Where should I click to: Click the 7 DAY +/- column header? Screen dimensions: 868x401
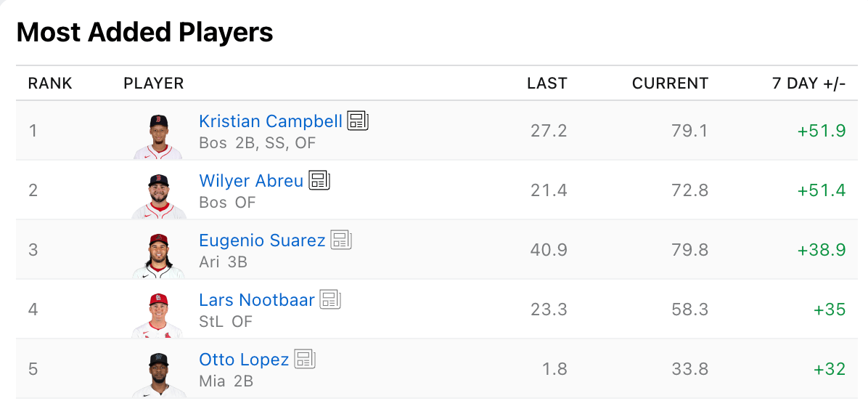808,84
